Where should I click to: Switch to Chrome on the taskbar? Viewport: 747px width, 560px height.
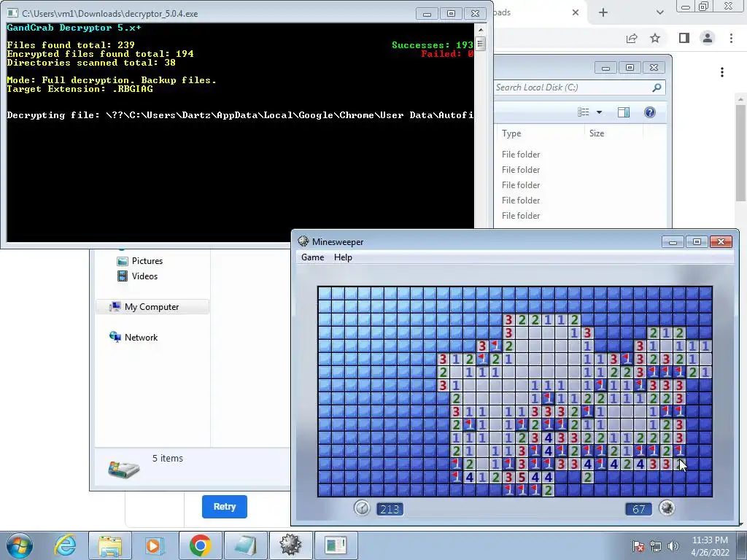(x=200, y=545)
